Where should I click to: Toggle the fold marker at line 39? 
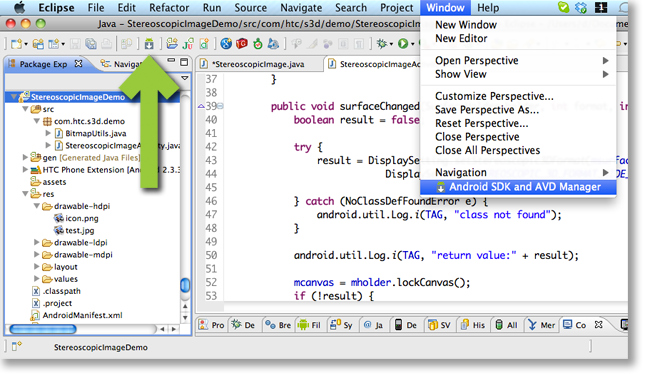coord(221,107)
